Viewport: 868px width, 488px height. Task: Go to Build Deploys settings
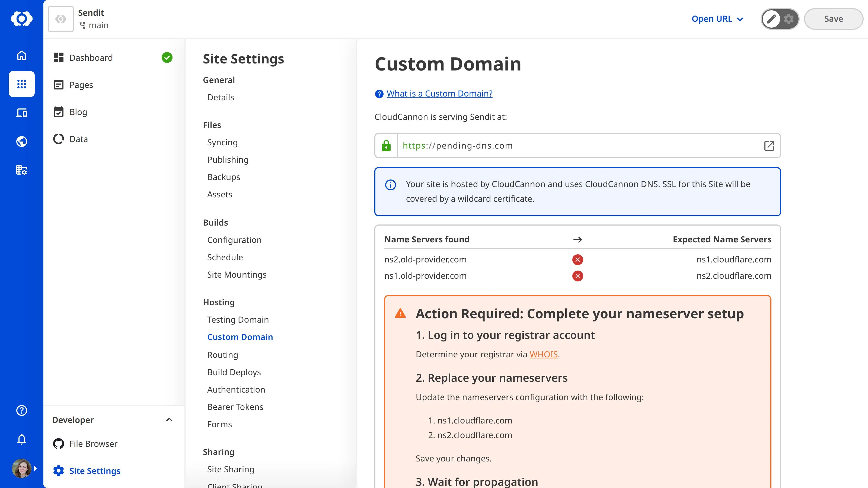234,372
